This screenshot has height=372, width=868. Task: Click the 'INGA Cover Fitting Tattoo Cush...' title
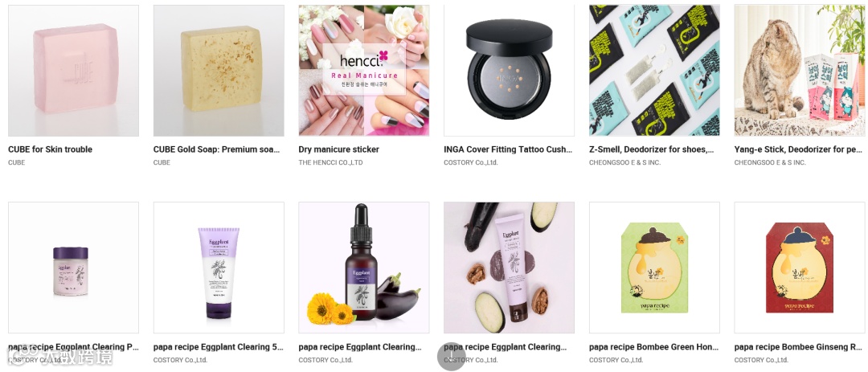(x=508, y=149)
